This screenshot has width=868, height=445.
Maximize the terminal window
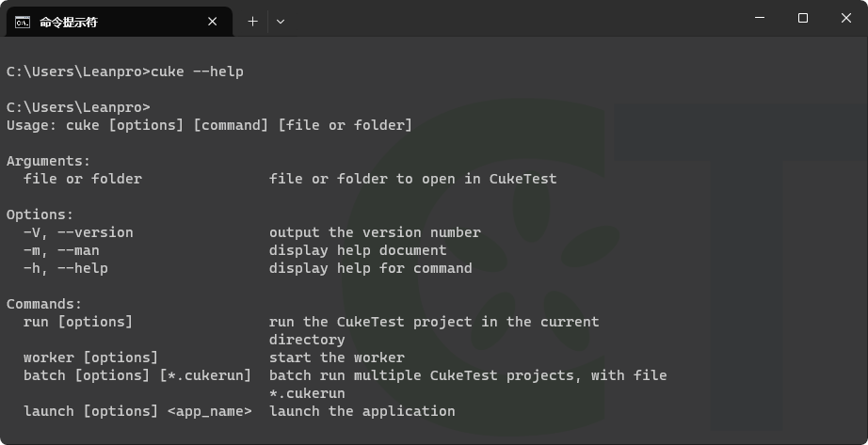(803, 18)
